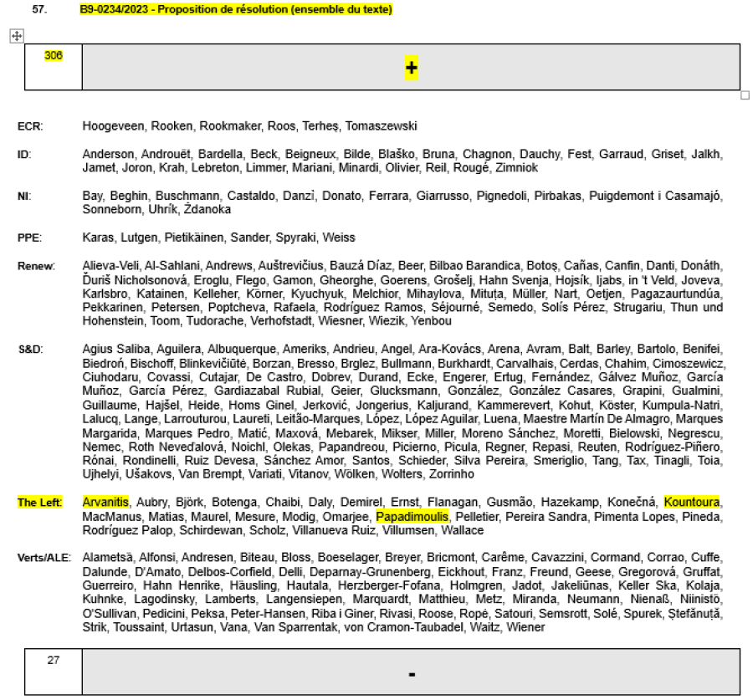Viewport: 753px width, 700px height.
Task: Click the highlighted plus sign in the vote table
Action: 411,69
